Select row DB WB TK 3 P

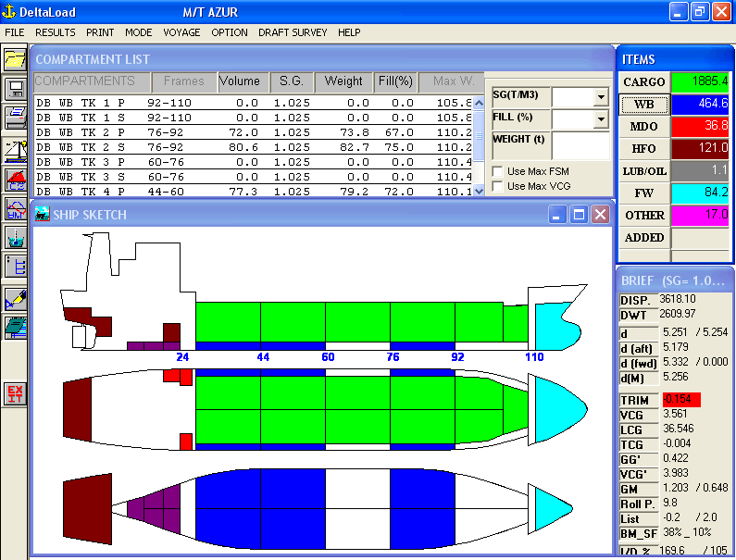[254, 162]
